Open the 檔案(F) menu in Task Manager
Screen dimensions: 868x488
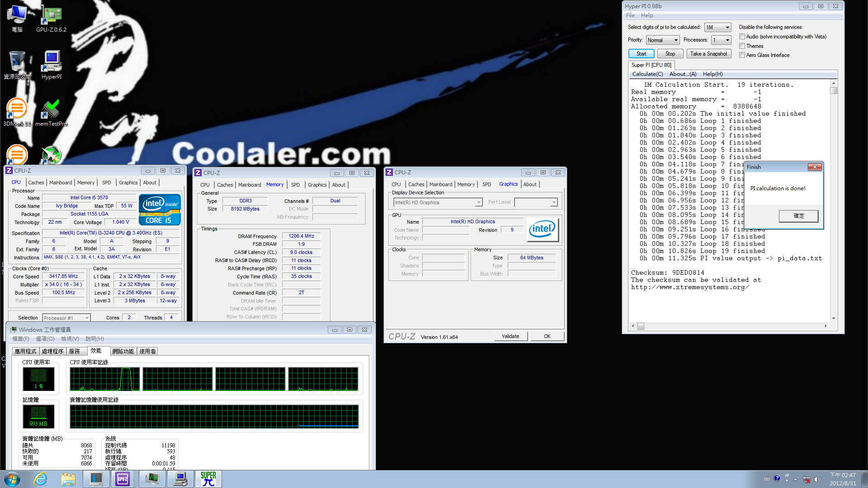[x=21, y=339]
